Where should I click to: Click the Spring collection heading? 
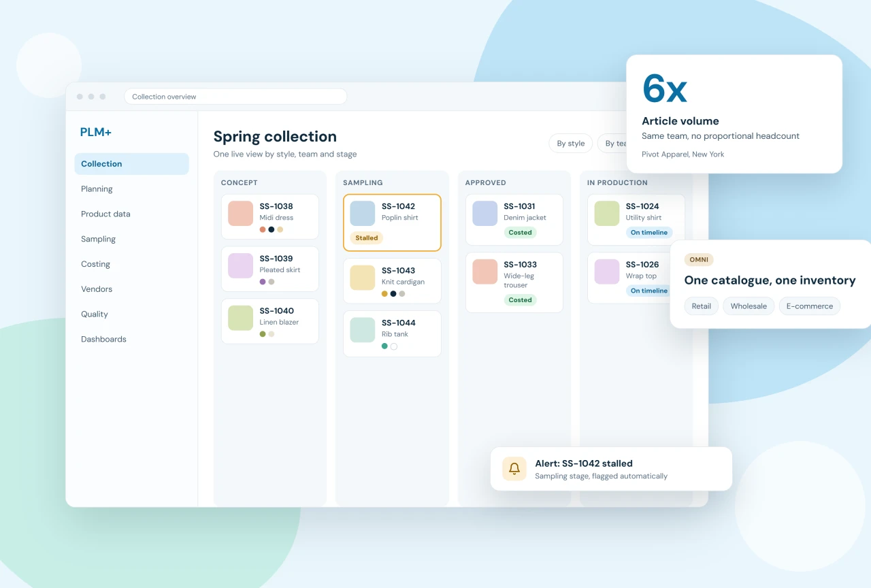275,136
